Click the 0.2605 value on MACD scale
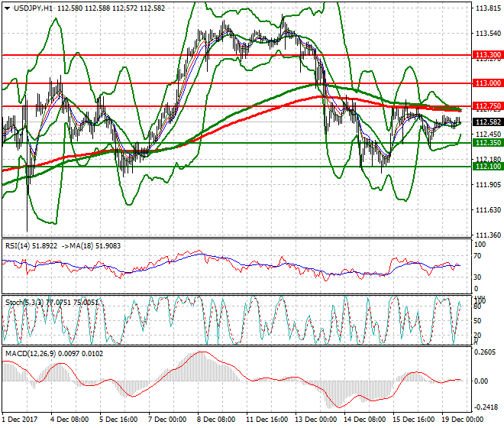Screen dimensions: 504x428 (486, 352)
